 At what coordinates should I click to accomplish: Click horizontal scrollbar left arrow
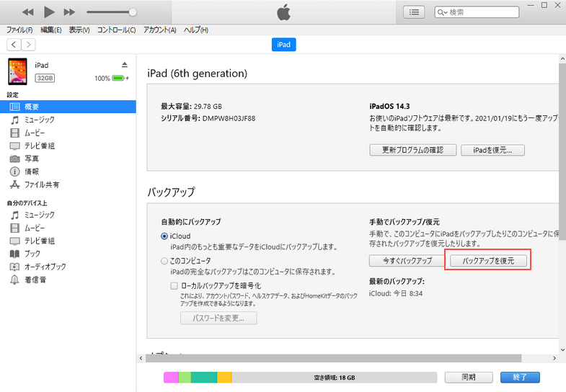coord(141,358)
